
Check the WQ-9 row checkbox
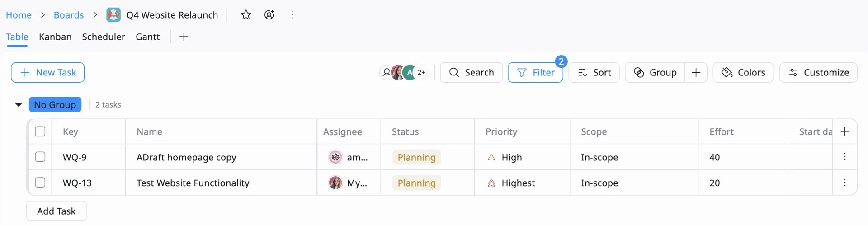click(40, 157)
